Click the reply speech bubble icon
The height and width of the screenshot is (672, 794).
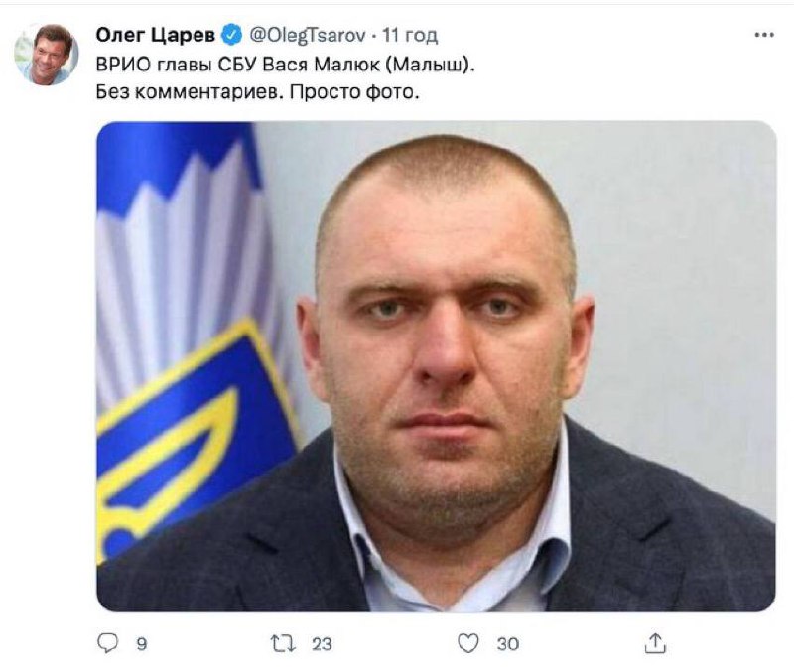(107, 643)
